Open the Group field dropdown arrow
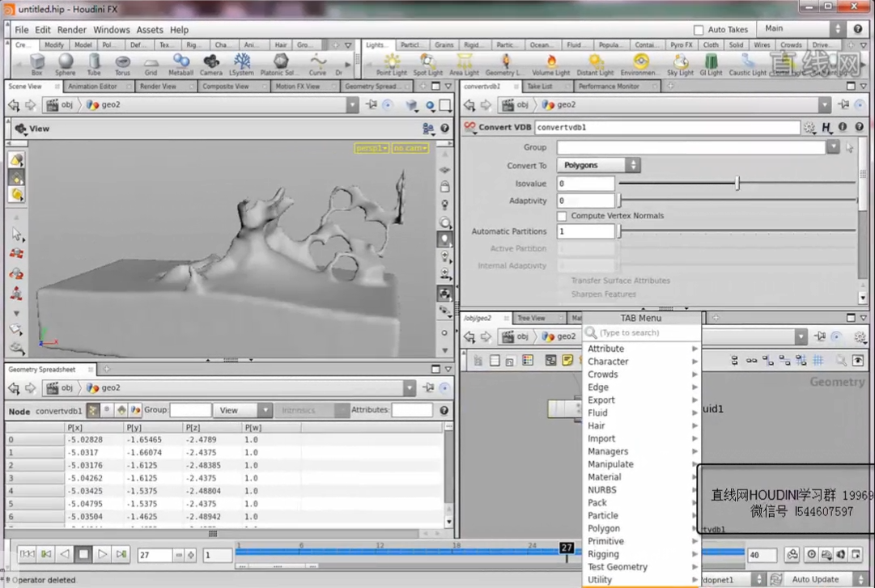875x588 pixels. tap(833, 147)
